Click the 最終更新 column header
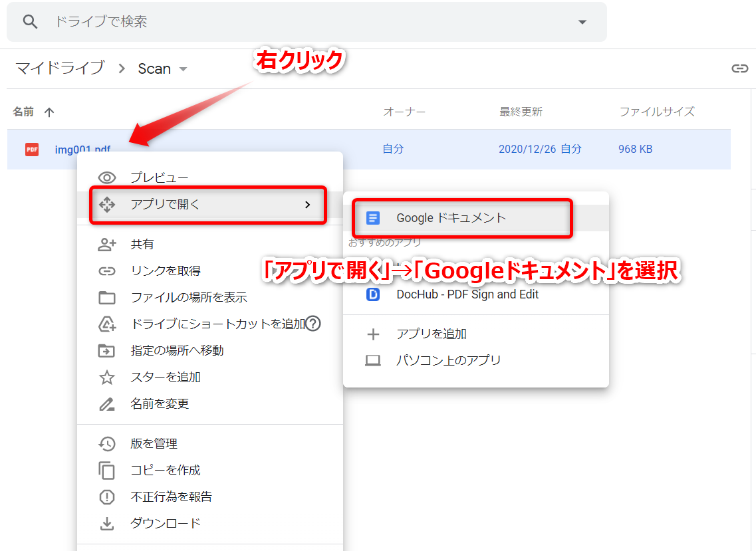 521,112
